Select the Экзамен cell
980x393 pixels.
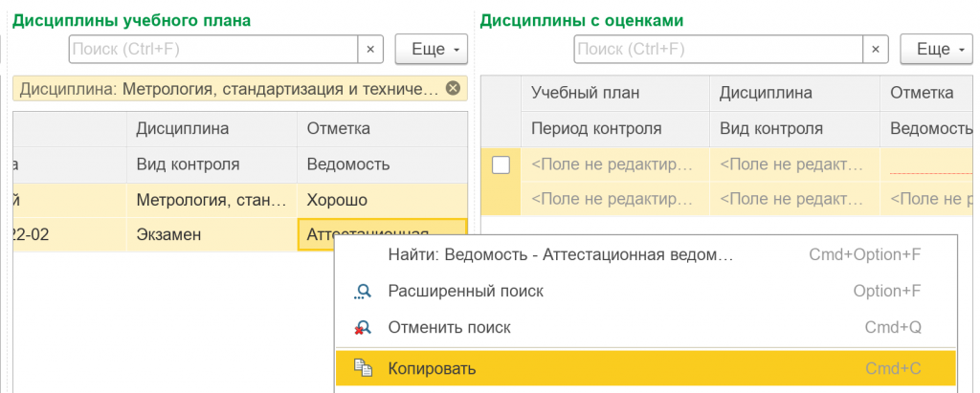pos(168,234)
